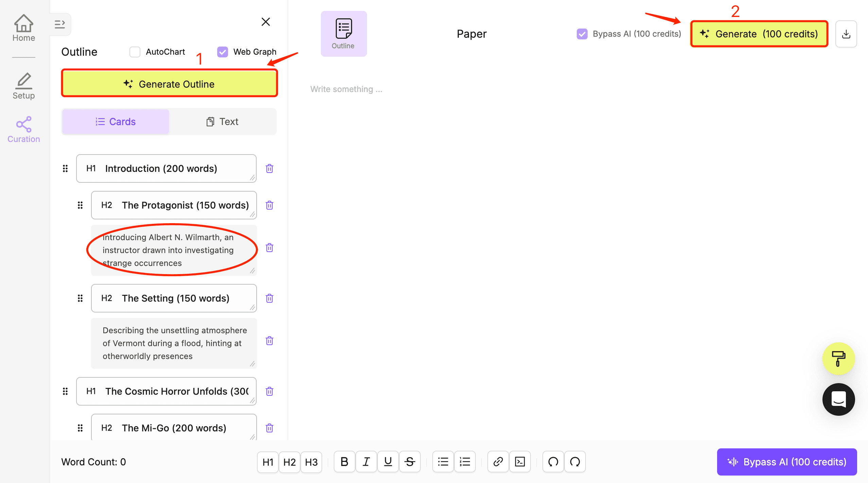
Task: Toggle the top Bypass AI checkbox
Action: click(x=582, y=34)
